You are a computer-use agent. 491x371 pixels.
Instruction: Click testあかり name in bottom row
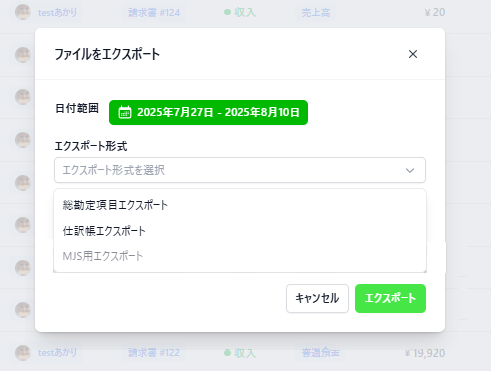(57, 353)
